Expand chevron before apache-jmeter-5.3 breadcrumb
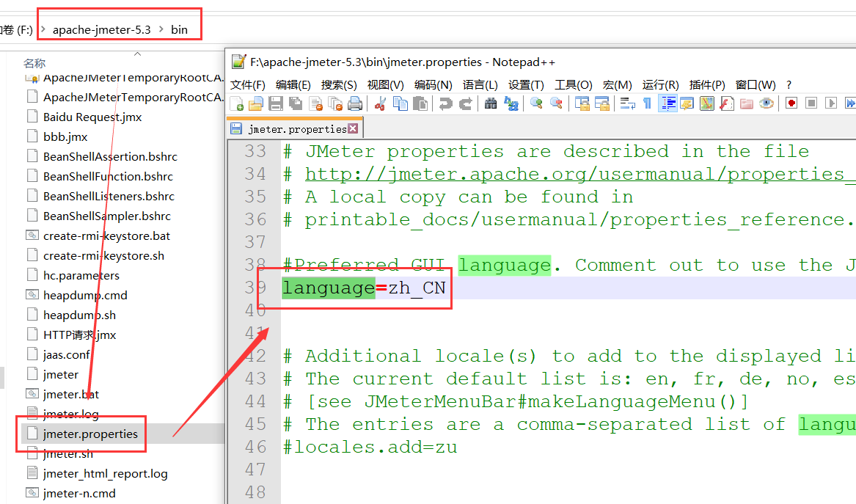Viewport: 856px width, 504px height. point(43,29)
